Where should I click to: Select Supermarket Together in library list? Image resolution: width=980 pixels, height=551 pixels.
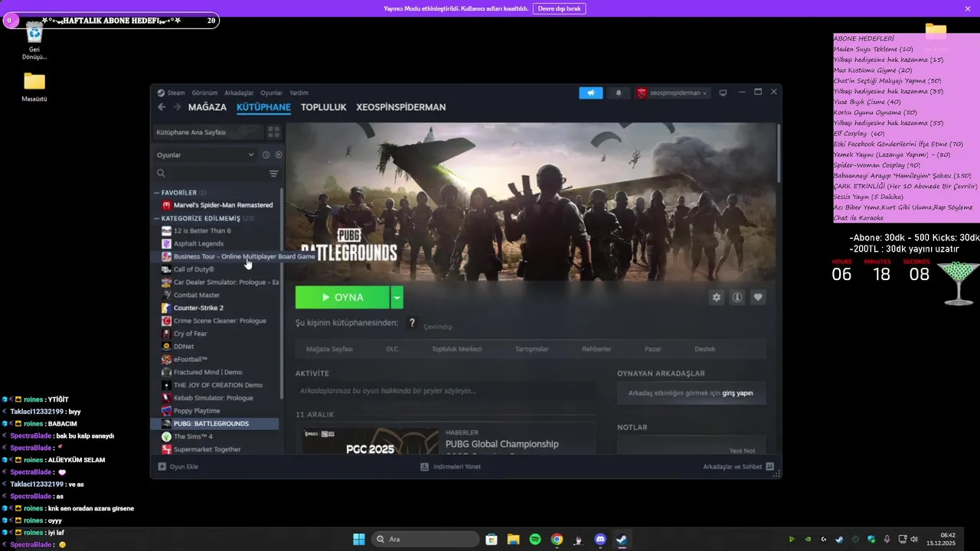pos(207,449)
